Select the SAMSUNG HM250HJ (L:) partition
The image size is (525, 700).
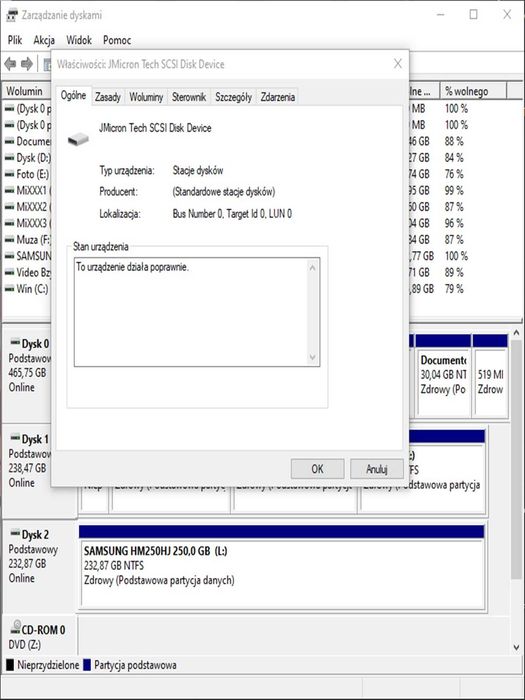[x=282, y=567]
